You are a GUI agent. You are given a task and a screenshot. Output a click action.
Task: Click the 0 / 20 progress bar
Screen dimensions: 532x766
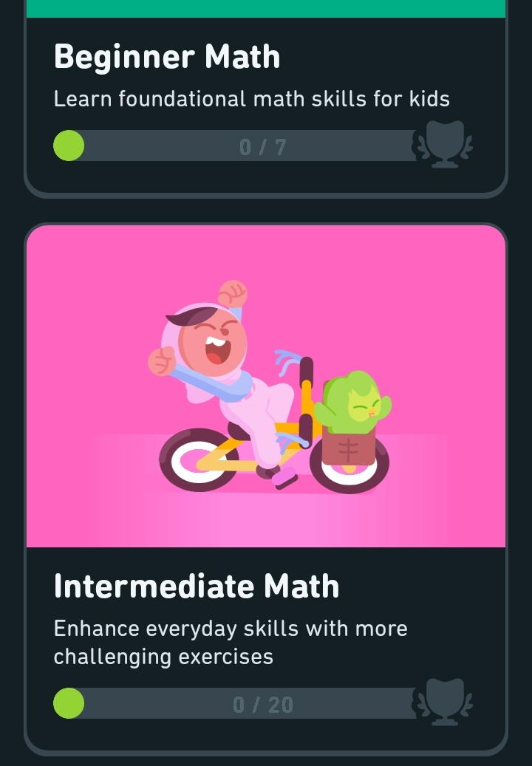click(x=234, y=703)
